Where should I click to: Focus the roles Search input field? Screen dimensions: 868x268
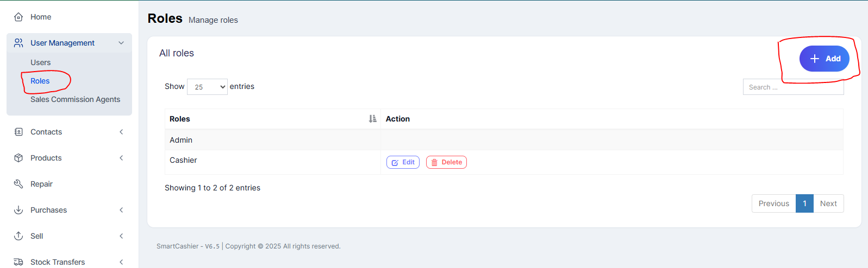tap(792, 87)
